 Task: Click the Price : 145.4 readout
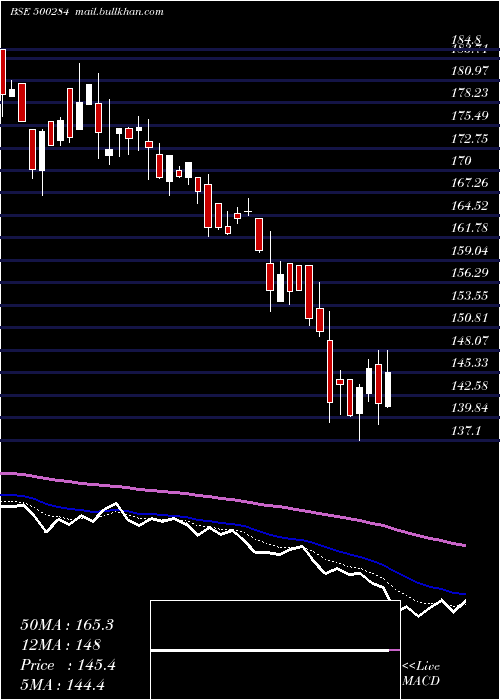pos(68,665)
